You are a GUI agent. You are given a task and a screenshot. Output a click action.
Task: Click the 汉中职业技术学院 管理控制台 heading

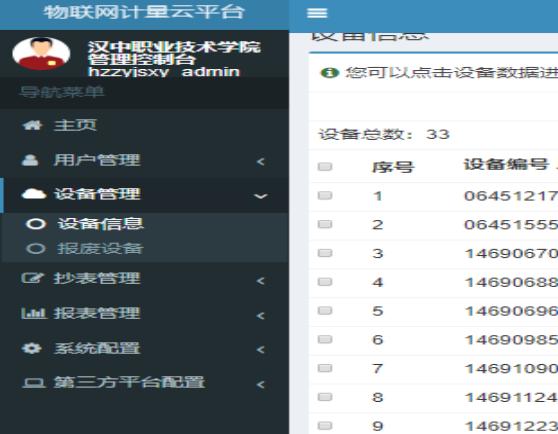pos(174,53)
